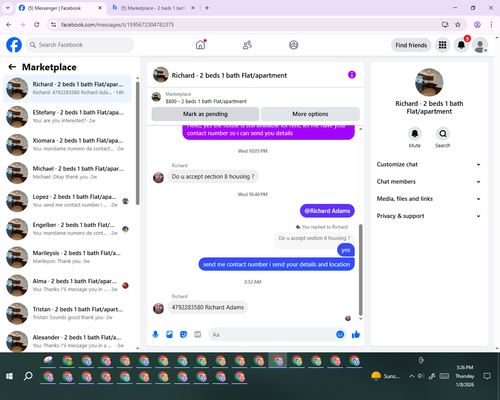Click Mark as pending button
Viewport: 500px width, 400px height.
click(x=205, y=114)
